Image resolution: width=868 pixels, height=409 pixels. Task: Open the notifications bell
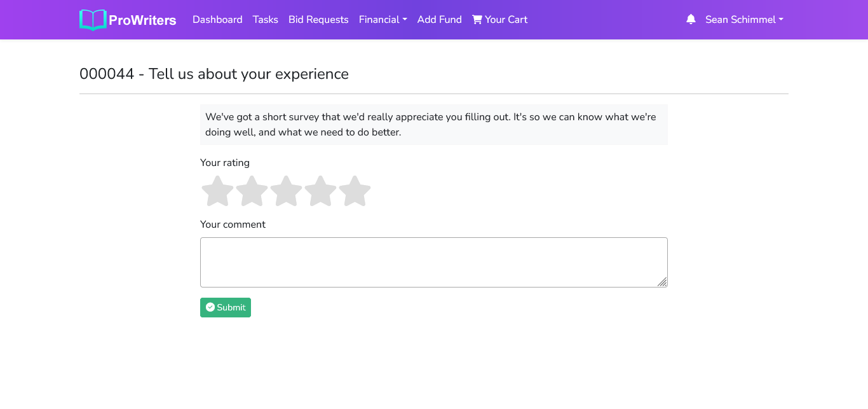coord(691,20)
